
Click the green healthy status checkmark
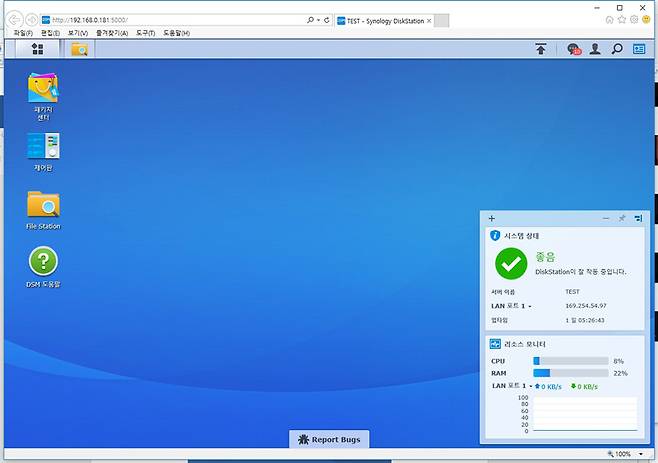tap(511, 264)
